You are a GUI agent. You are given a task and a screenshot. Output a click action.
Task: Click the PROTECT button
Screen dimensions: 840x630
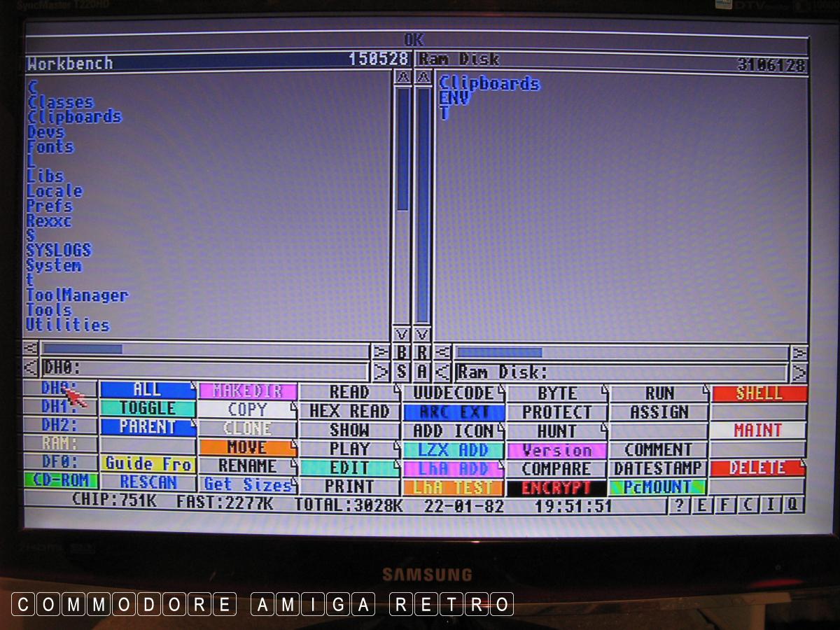tap(557, 412)
